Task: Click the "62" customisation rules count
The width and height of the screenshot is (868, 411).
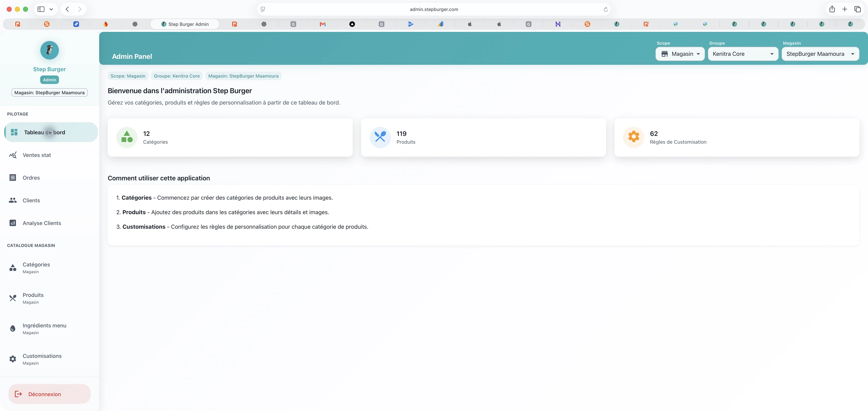Action: pos(654,133)
